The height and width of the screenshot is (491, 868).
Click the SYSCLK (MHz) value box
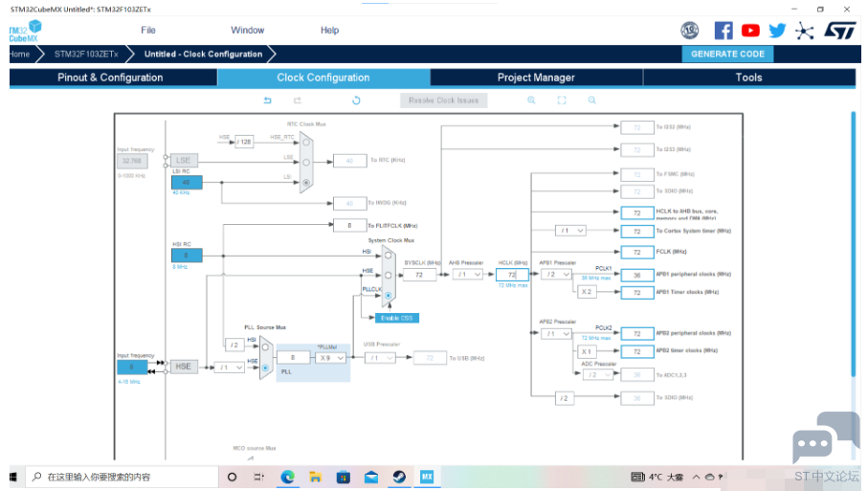[419, 275]
